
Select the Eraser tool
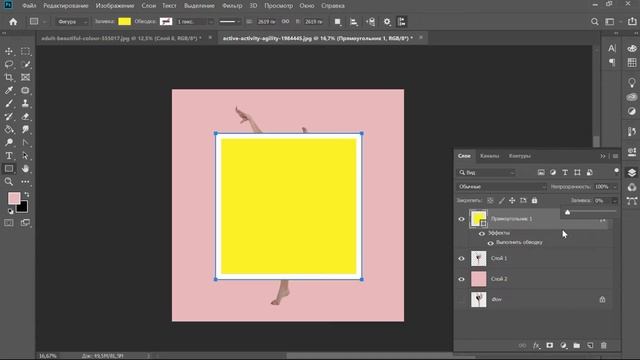tap(25, 116)
